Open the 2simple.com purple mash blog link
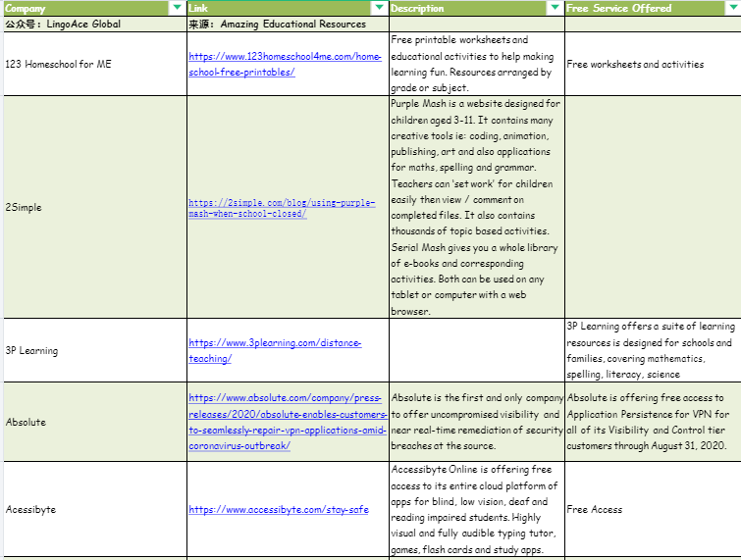741x560 pixels. (282, 208)
